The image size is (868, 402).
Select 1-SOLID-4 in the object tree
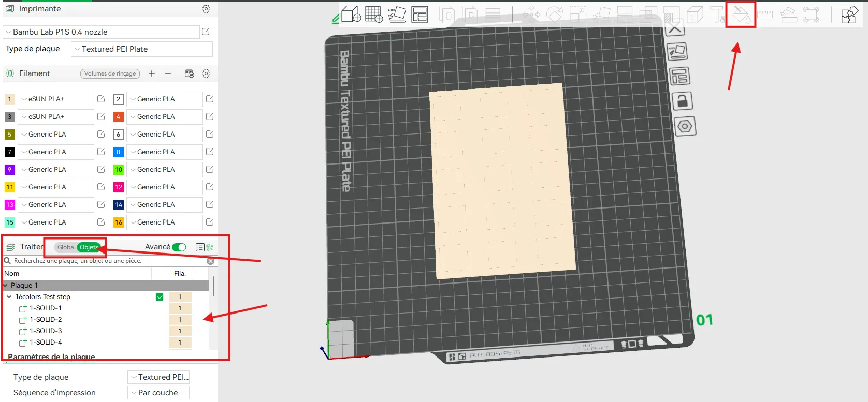[x=46, y=343]
